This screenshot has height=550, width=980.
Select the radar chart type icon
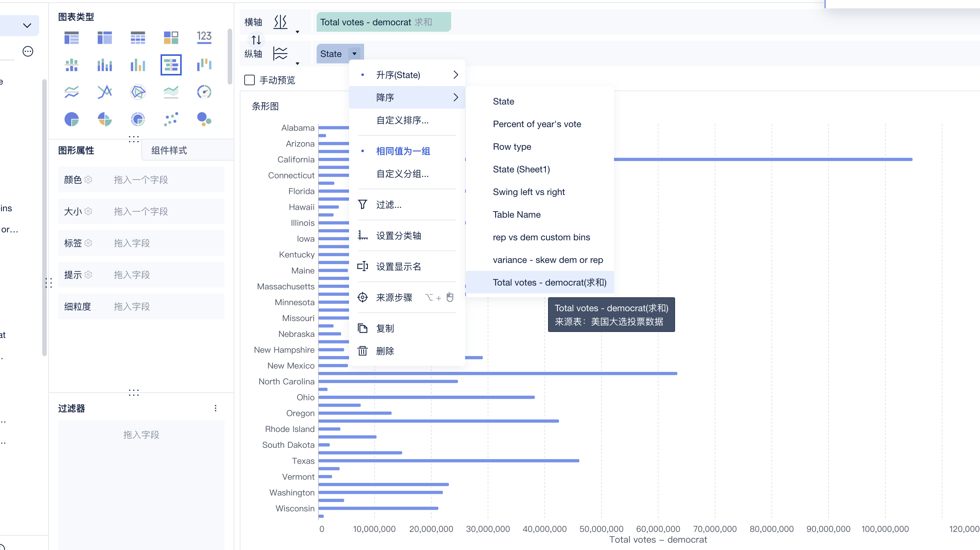pos(138,92)
